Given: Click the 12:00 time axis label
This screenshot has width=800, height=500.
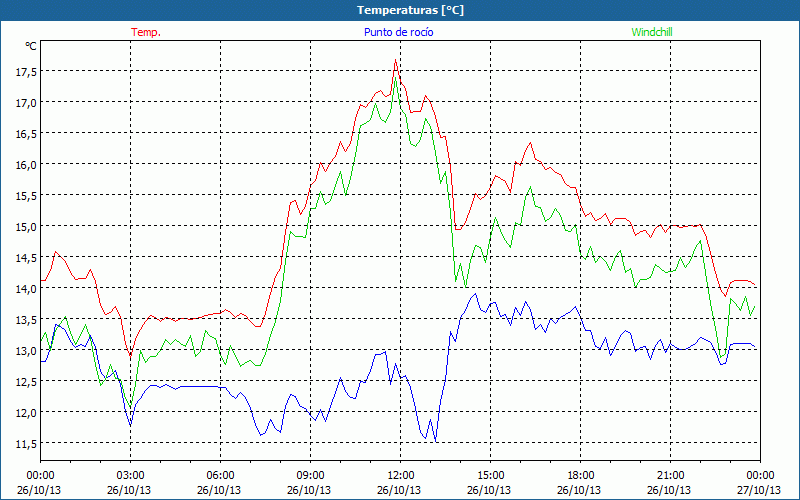Looking at the screenshot, I should [x=401, y=475].
